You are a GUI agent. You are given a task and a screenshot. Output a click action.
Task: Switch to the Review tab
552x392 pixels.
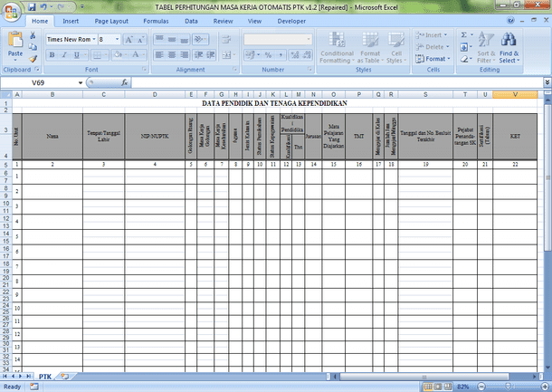pyautogui.click(x=223, y=21)
